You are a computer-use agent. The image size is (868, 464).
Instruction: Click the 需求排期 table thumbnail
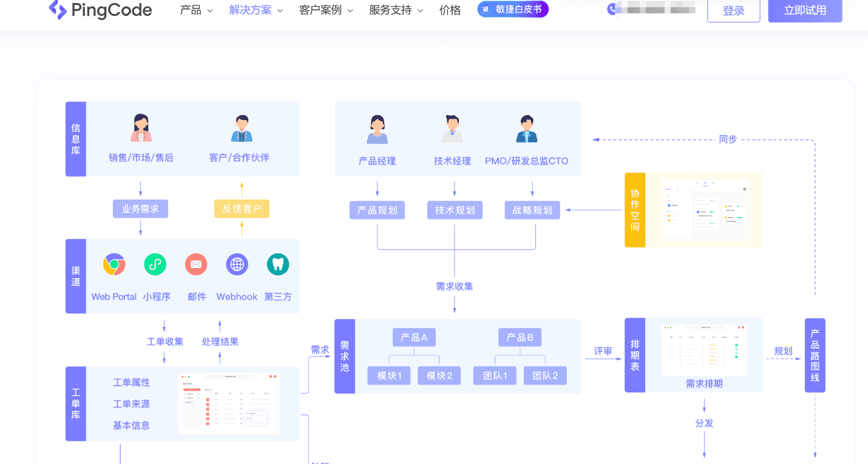704,350
